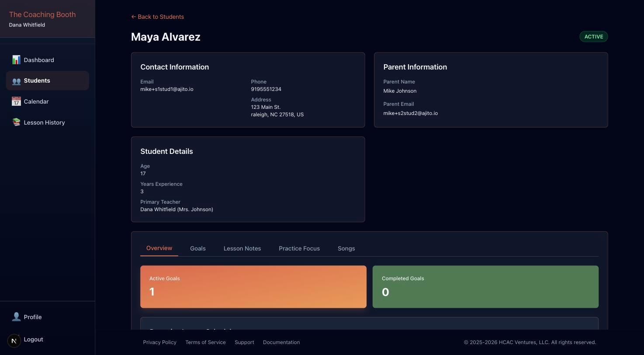Click the Dashboard chart icon
644x355 pixels.
[16, 60]
